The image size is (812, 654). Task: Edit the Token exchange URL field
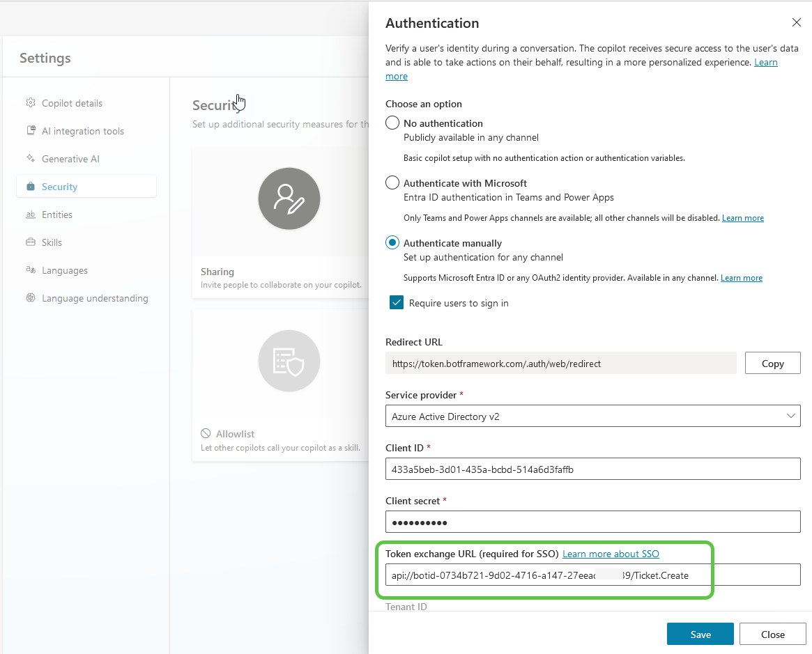coord(592,575)
